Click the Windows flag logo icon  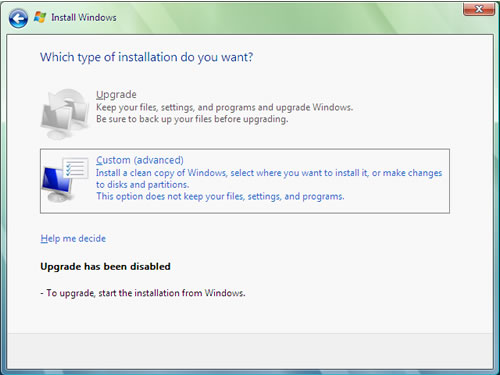point(40,17)
